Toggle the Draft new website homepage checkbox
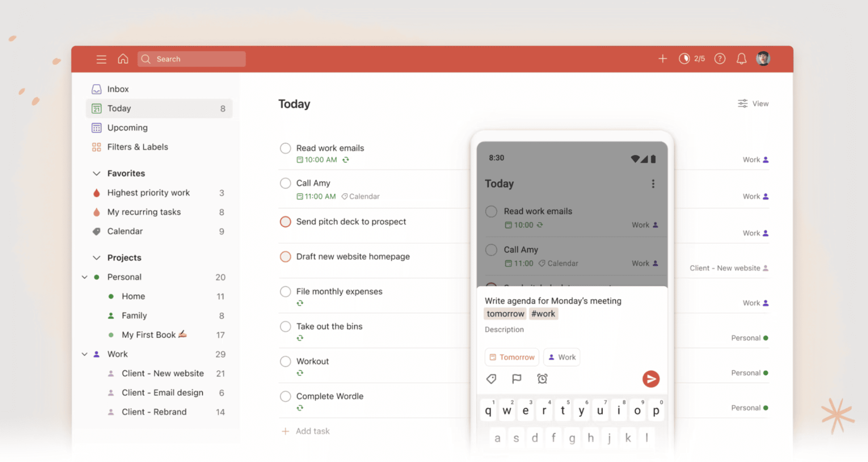The height and width of the screenshot is (462, 868). tap(286, 256)
